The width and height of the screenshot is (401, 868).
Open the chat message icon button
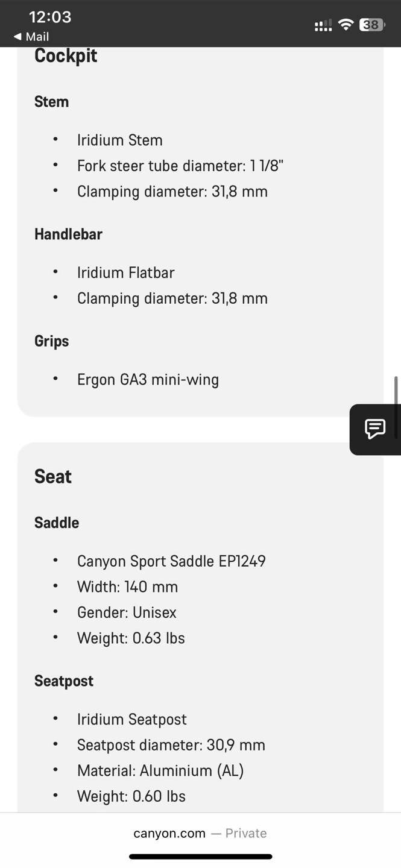[x=375, y=429]
